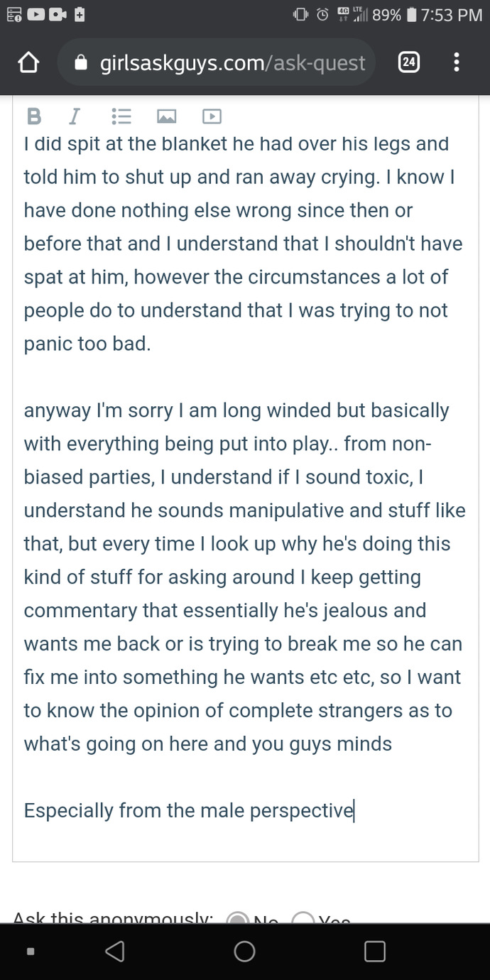Image resolution: width=490 pixels, height=980 pixels.
Task: Tap the YouTube notification icon in status bar
Action: [x=37, y=14]
